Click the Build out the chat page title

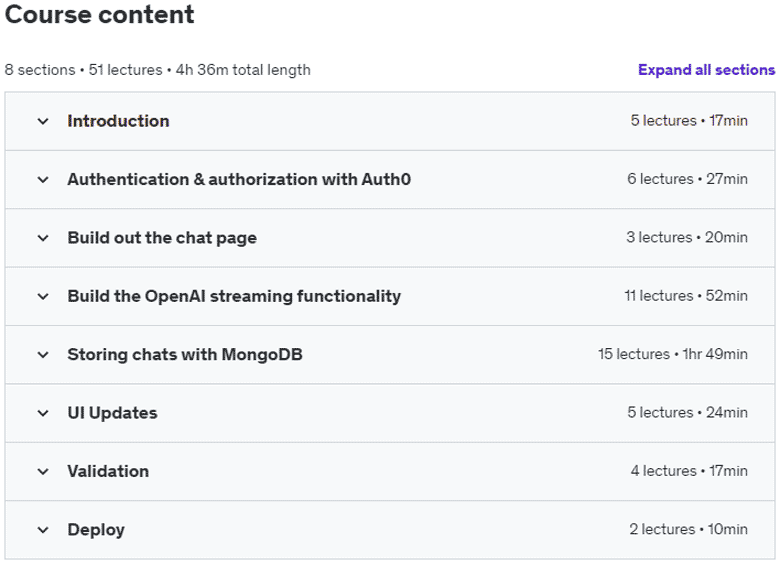(x=162, y=238)
